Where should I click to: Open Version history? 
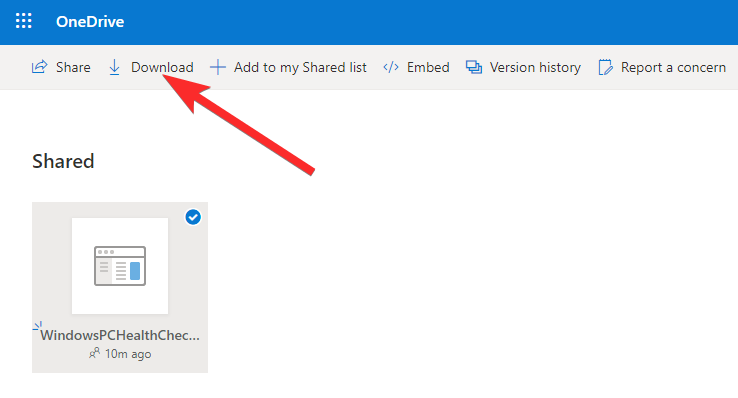coord(535,68)
